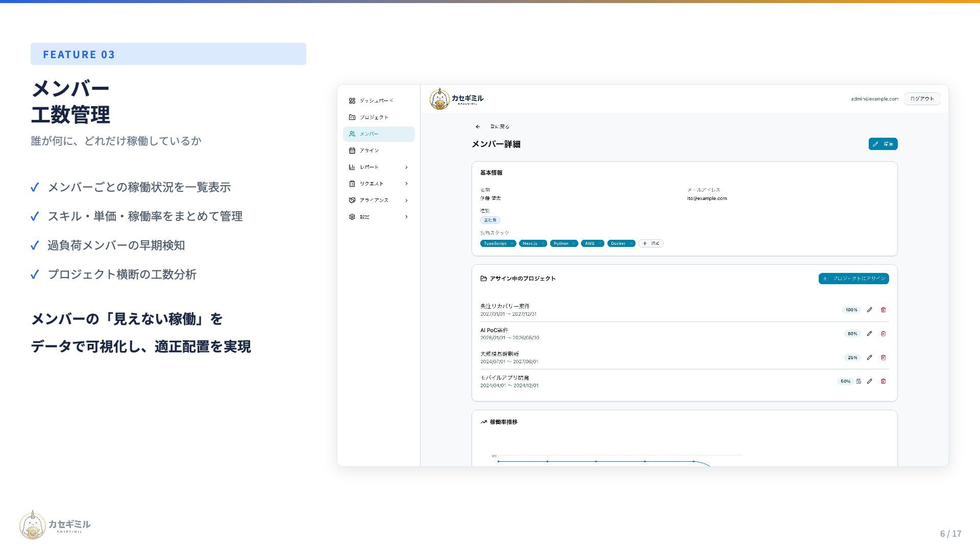Remove the TypeScript skill tag
The height and width of the screenshot is (551, 980).
pyautogui.click(x=511, y=243)
